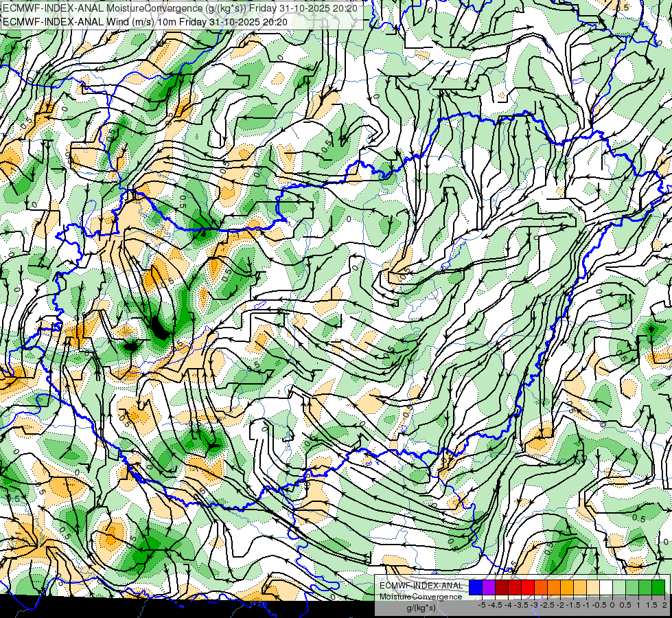The width and height of the screenshot is (672, 618).
Task: Pick the red-orange swatch between -3 and -2.5
Action: click(541, 587)
